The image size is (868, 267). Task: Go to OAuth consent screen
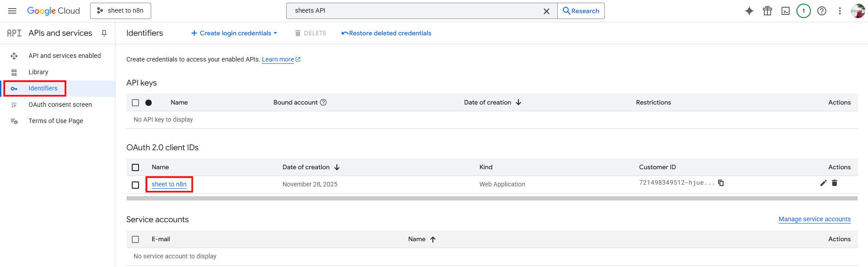click(60, 105)
